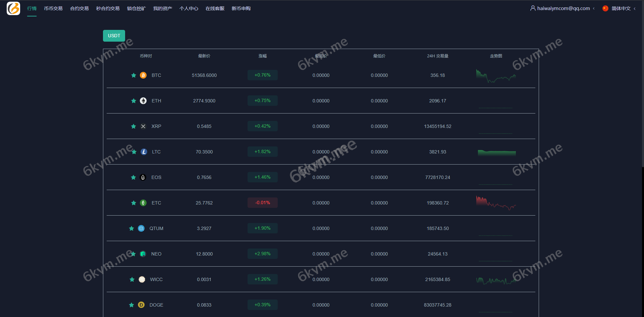Unfavorite the ETC pair star
This screenshot has height=317, width=644.
(x=133, y=203)
